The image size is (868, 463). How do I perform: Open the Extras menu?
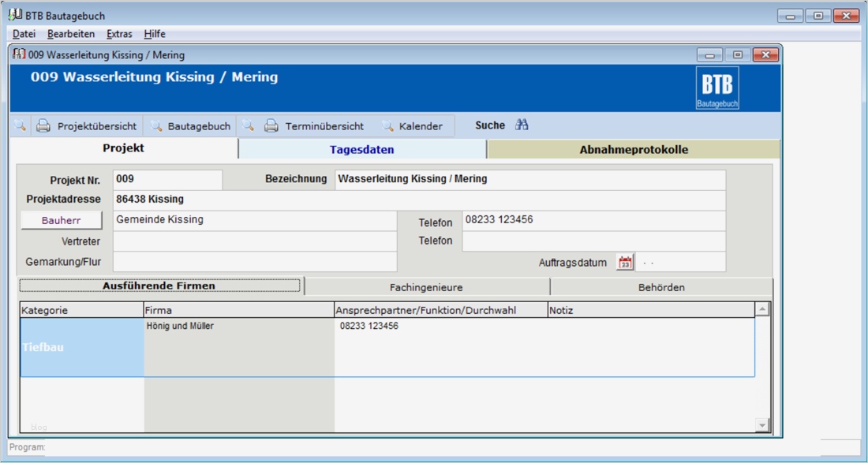119,34
